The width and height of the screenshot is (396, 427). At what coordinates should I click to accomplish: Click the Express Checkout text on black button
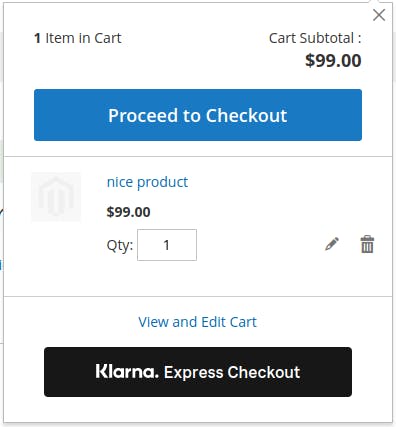pyautogui.click(x=232, y=372)
